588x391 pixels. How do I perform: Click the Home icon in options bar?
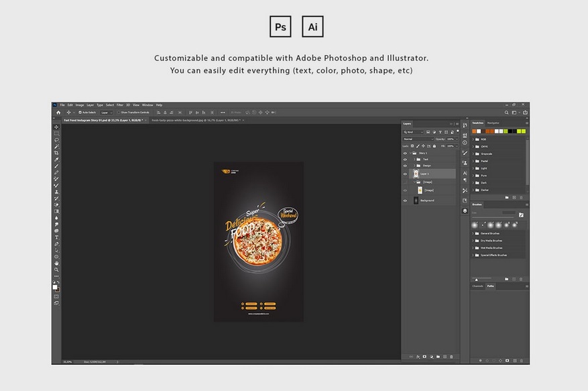[58, 113]
